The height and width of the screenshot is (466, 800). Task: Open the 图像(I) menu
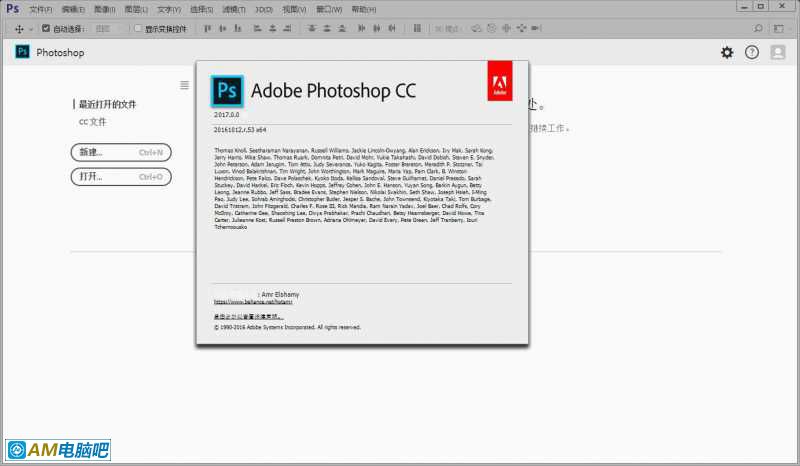coord(105,10)
